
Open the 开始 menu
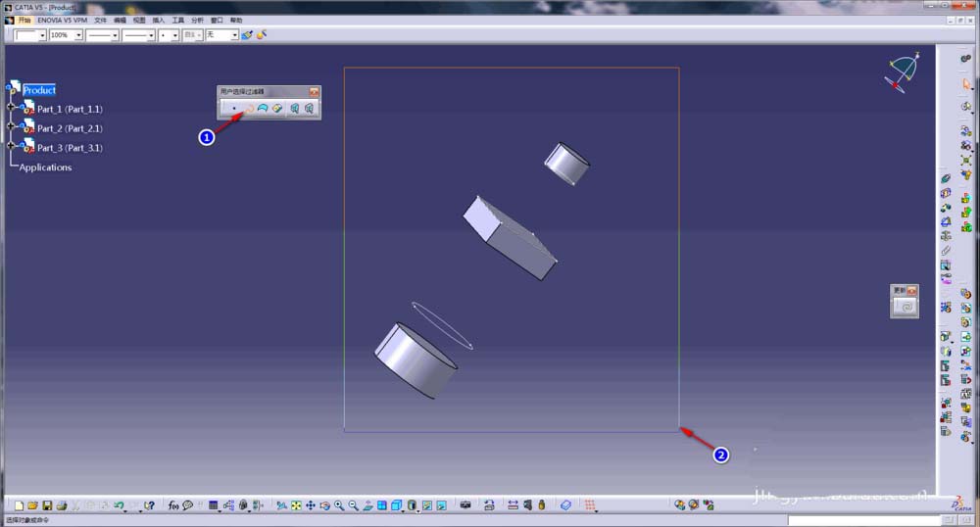point(24,20)
